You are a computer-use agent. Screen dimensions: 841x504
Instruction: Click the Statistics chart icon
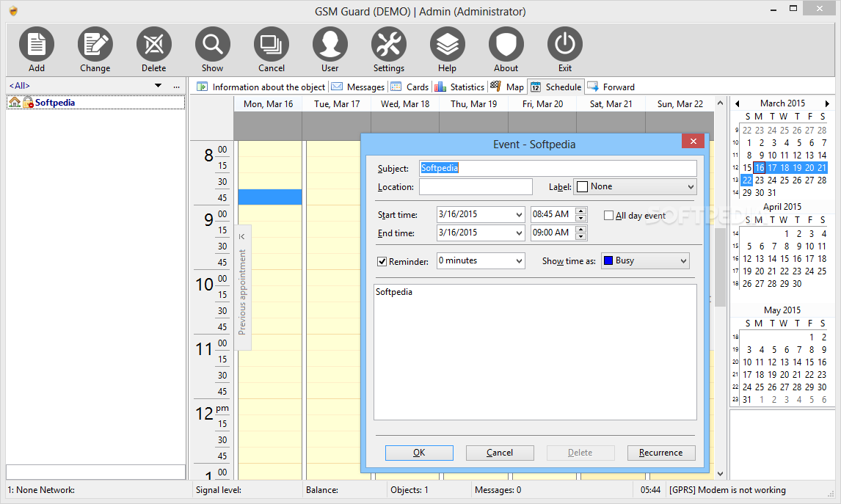(x=440, y=87)
